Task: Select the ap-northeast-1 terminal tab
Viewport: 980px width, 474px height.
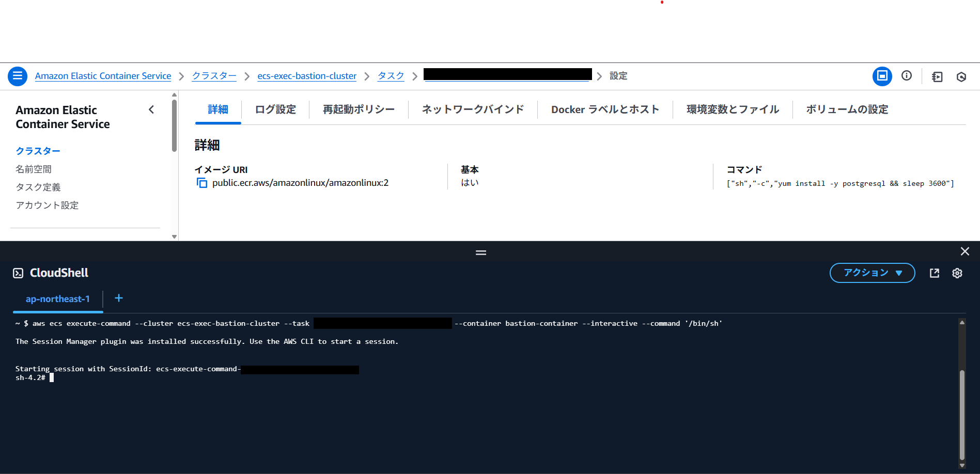Action: (x=58, y=299)
